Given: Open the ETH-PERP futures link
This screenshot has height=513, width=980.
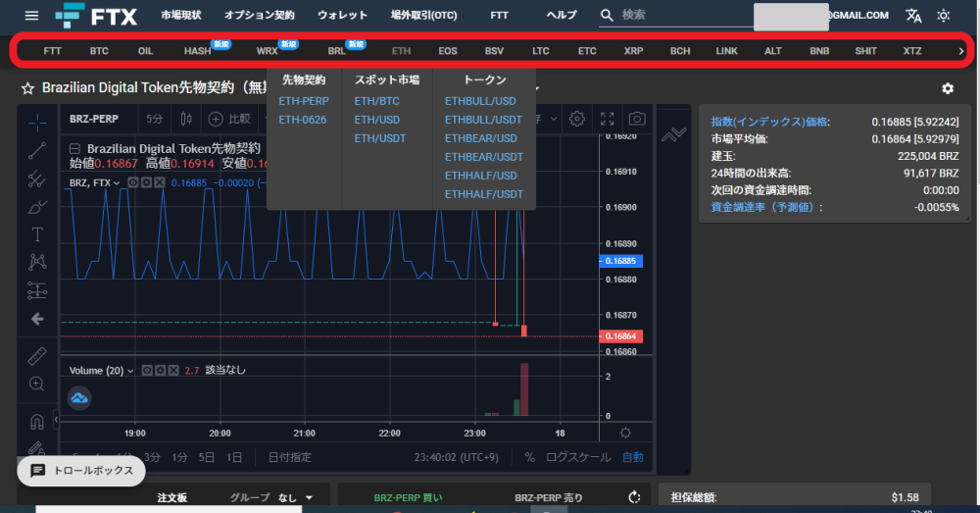Looking at the screenshot, I should (x=304, y=101).
